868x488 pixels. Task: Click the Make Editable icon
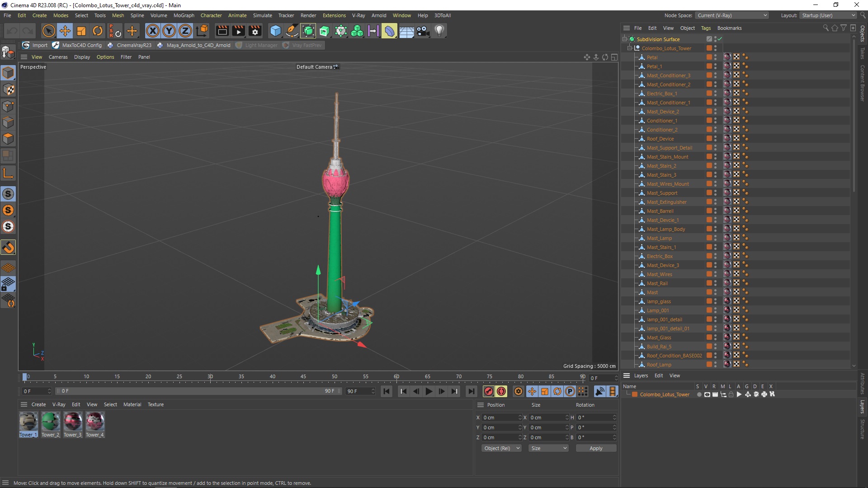8,52
